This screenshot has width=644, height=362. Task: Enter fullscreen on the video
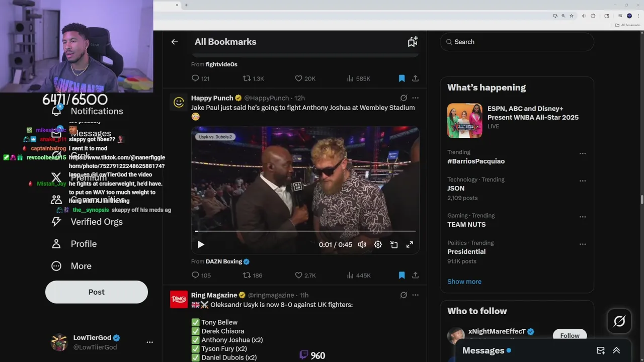click(x=410, y=244)
